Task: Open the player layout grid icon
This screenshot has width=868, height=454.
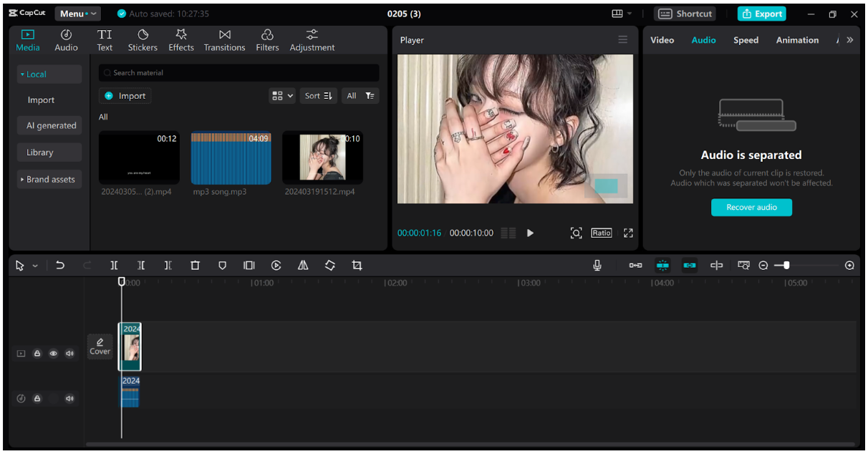Action: tap(508, 233)
